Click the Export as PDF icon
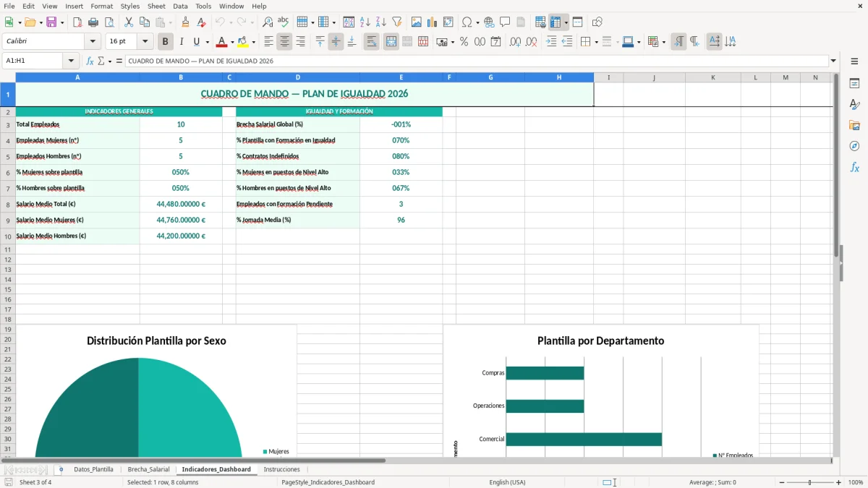 click(77, 22)
